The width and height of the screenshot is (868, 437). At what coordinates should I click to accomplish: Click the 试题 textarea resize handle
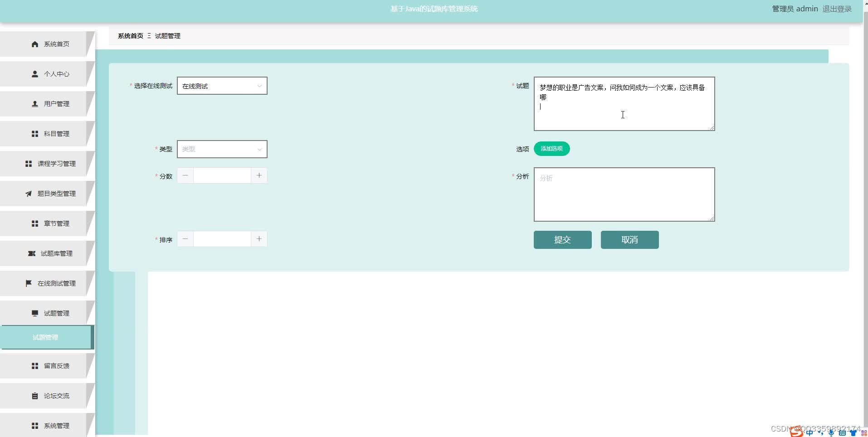(x=712, y=127)
